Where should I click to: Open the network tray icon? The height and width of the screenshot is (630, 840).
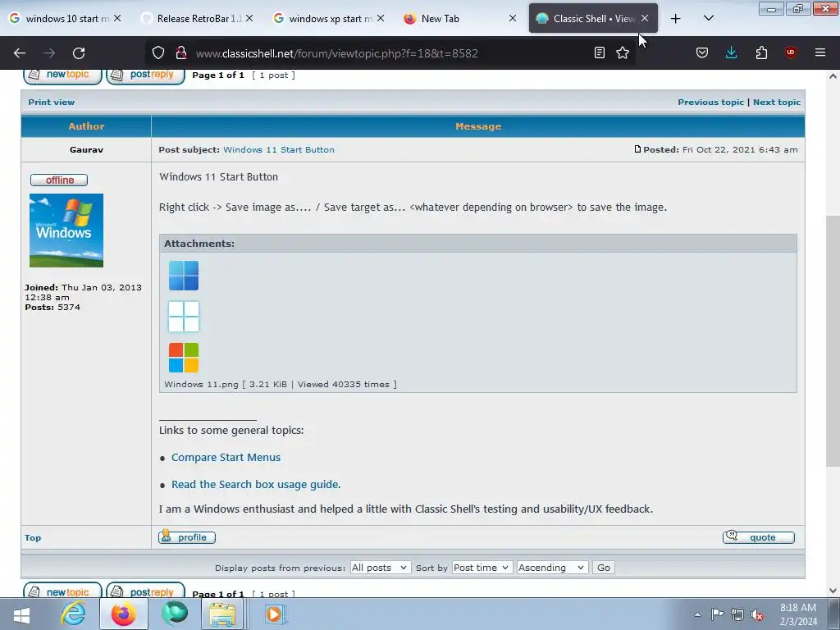pyautogui.click(x=737, y=614)
